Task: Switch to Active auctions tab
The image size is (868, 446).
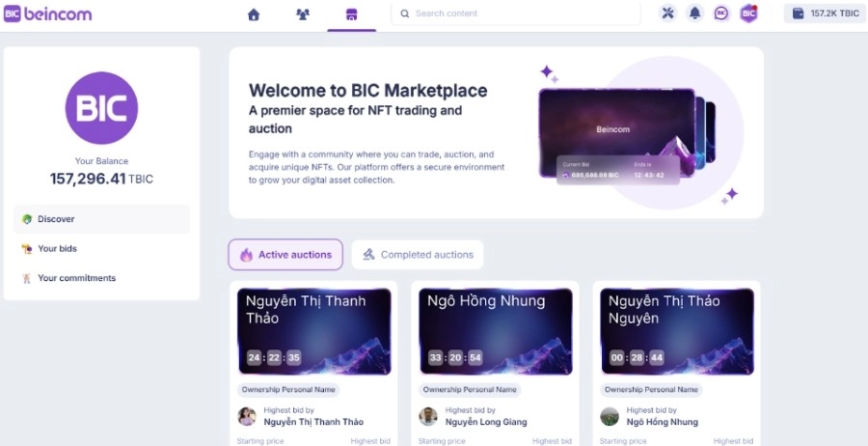Action: [x=285, y=255]
